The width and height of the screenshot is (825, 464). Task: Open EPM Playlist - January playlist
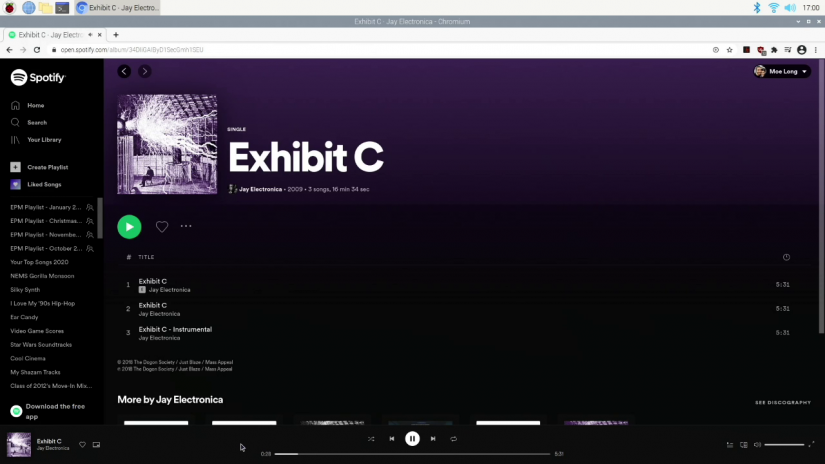pyautogui.click(x=46, y=207)
